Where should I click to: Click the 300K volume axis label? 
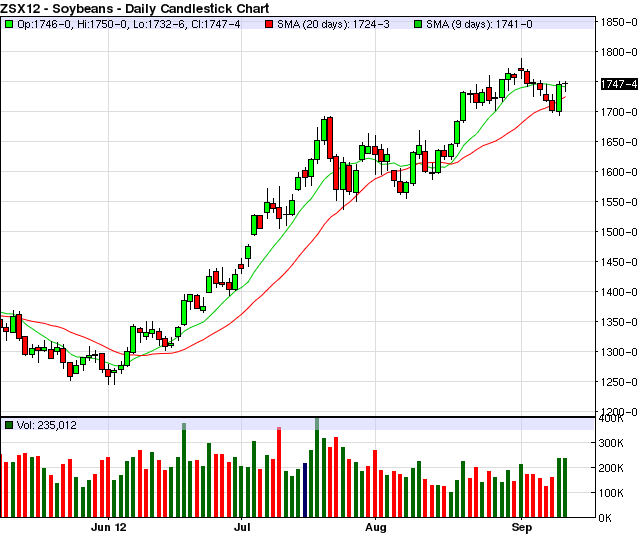(611, 443)
